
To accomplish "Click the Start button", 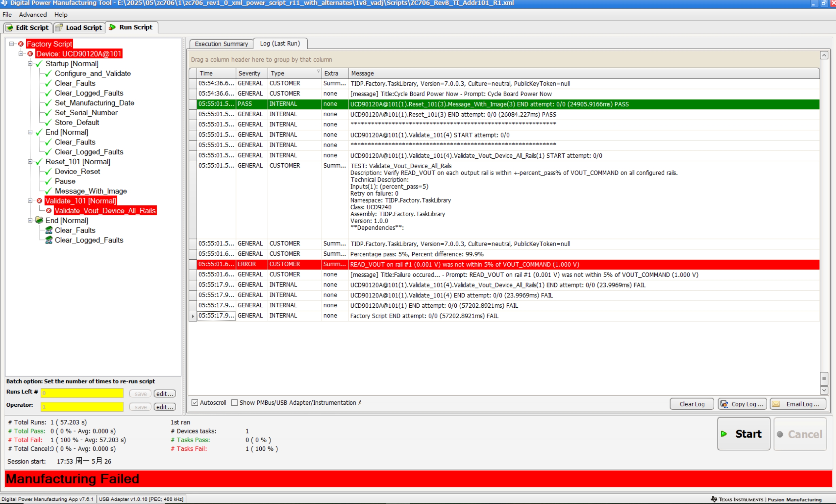I will click(x=743, y=434).
